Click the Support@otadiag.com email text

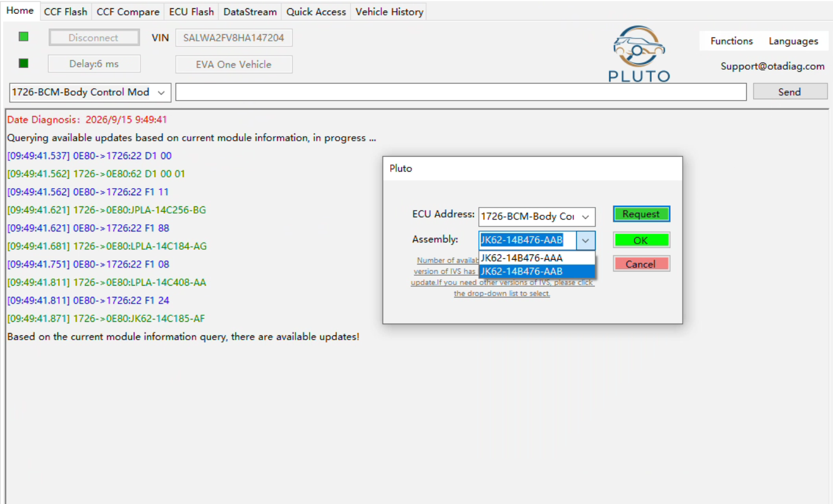pos(772,66)
